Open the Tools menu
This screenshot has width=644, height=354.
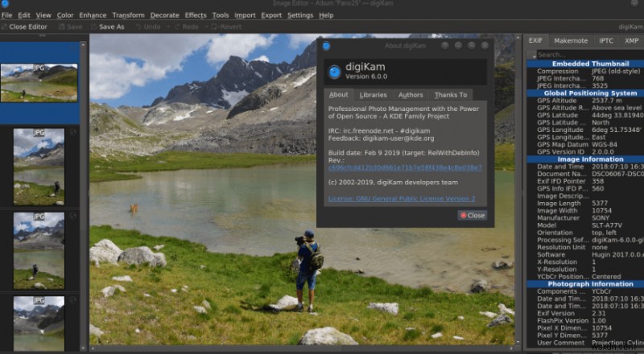[220, 15]
